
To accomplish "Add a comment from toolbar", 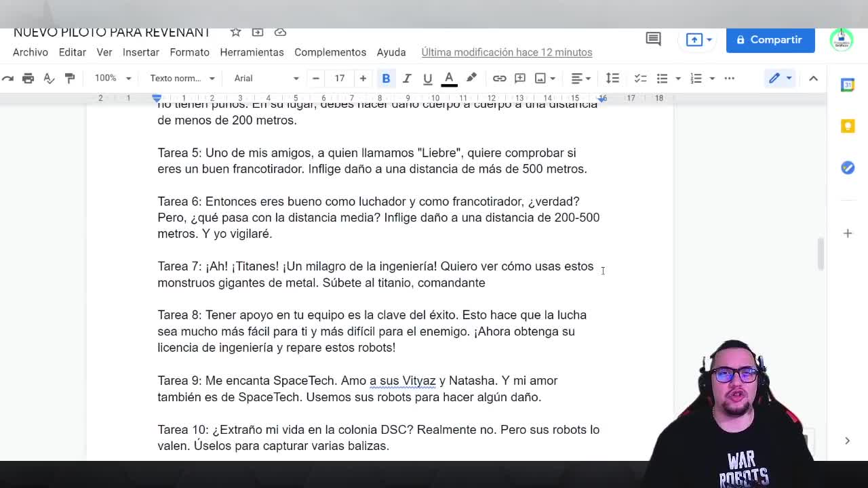I will point(520,79).
